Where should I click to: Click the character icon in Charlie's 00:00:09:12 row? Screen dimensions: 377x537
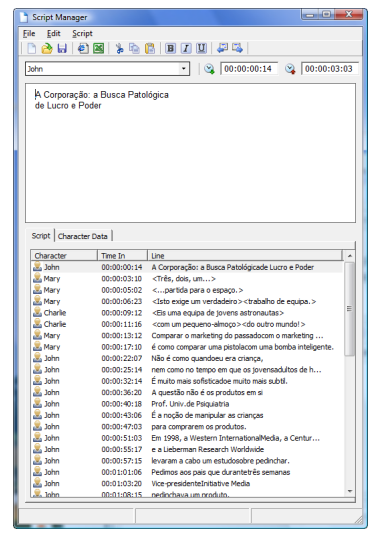tap(37, 312)
